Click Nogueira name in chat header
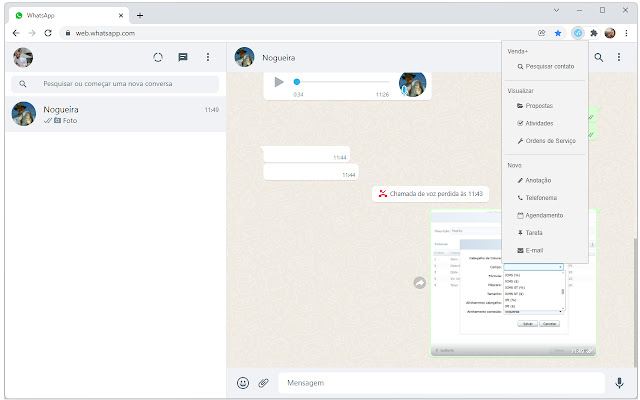This screenshot has height=400, width=640. click(278, 58)
